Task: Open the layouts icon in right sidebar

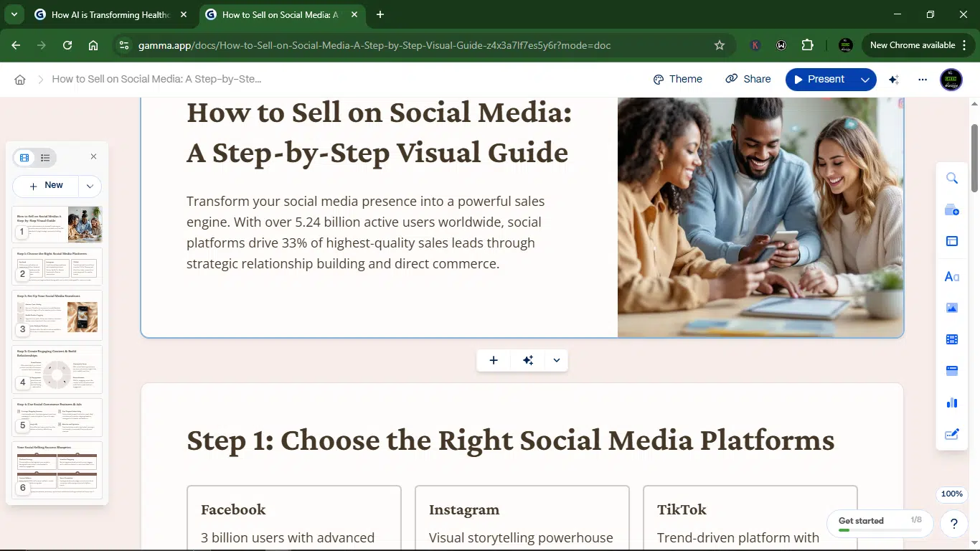Action: click(952, 242)
